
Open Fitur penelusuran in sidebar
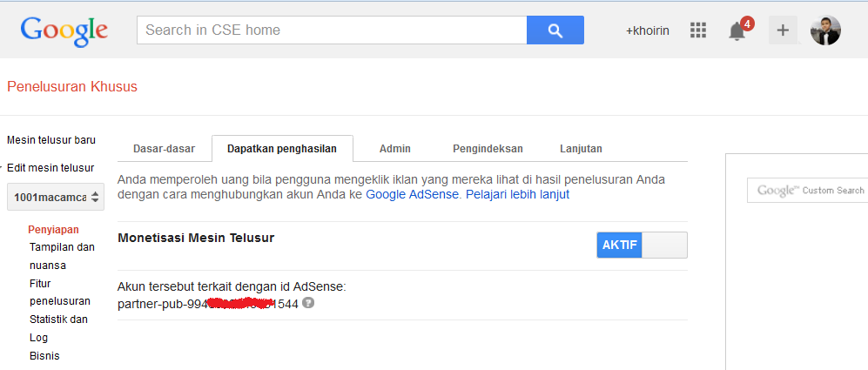60,293
